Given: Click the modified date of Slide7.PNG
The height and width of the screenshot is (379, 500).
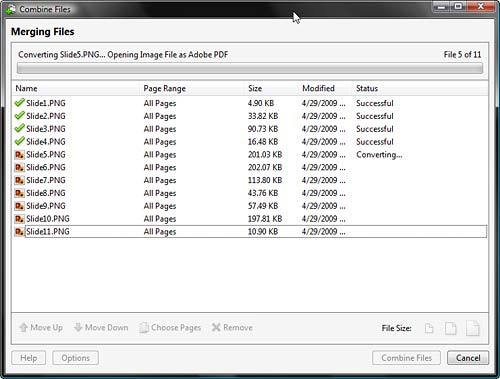Looking at the screenshot, I should point(323,180).
